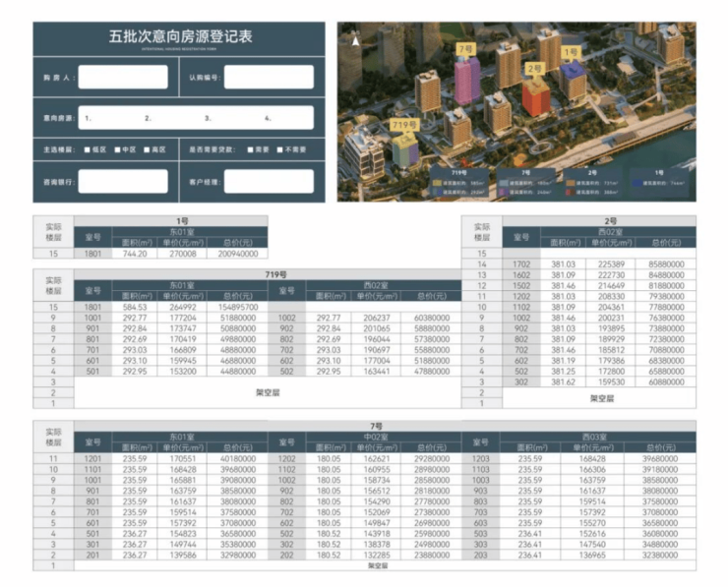Image resolution: width=728 pixels, height=587 pixels.
Task: Check the 中区 floor checkbox
Action: (x=116, y=149)
